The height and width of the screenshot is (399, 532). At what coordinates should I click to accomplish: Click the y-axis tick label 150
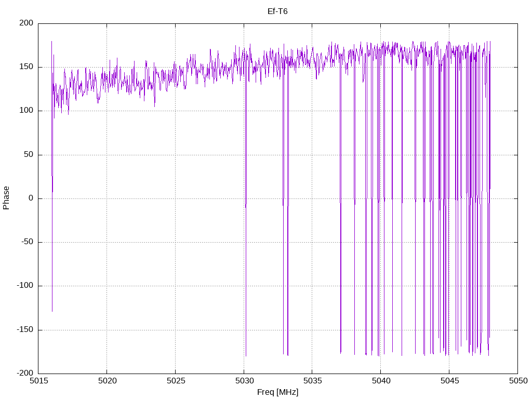coord(26,67)
